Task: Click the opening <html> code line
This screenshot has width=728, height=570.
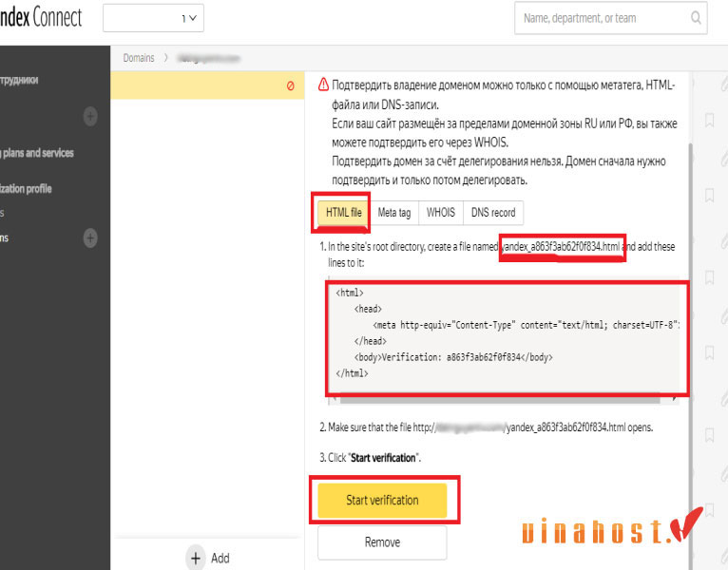Action: click(x=350, y=293)
